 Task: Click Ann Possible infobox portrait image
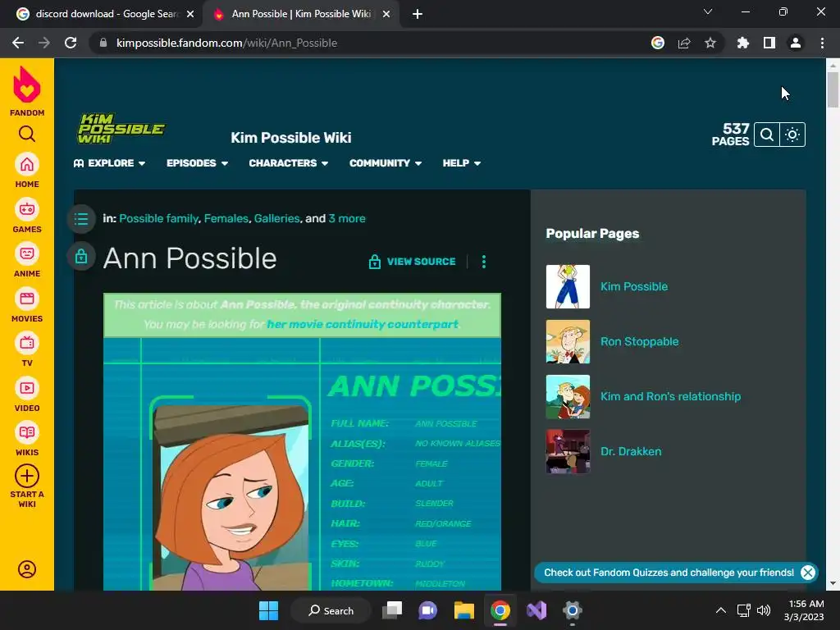point(231,496)
